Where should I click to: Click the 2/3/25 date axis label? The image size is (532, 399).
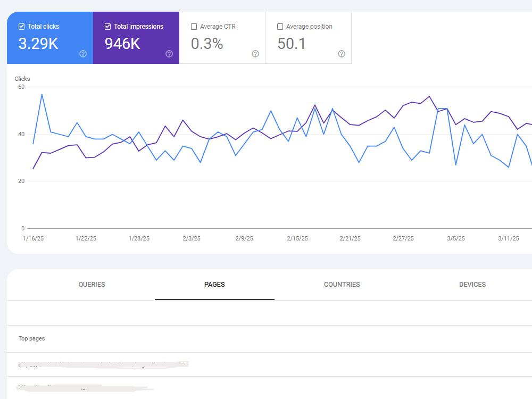(x=192, y=238)
